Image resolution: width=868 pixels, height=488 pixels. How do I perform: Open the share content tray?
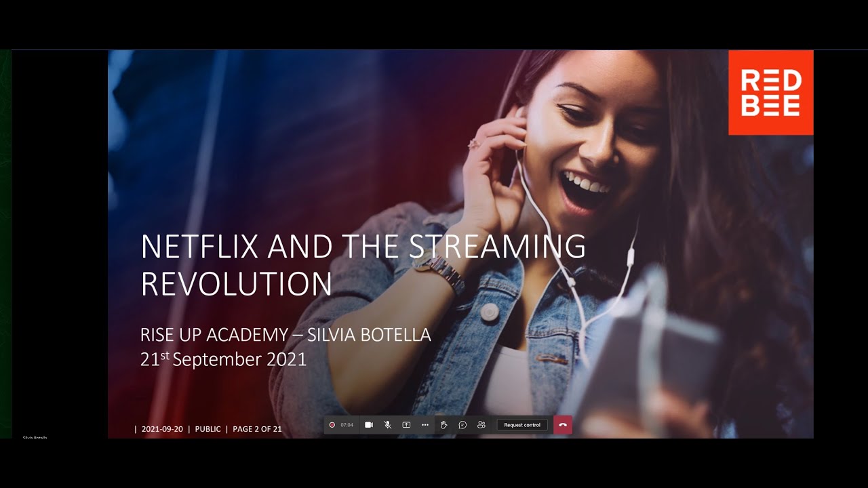(406, 425)
